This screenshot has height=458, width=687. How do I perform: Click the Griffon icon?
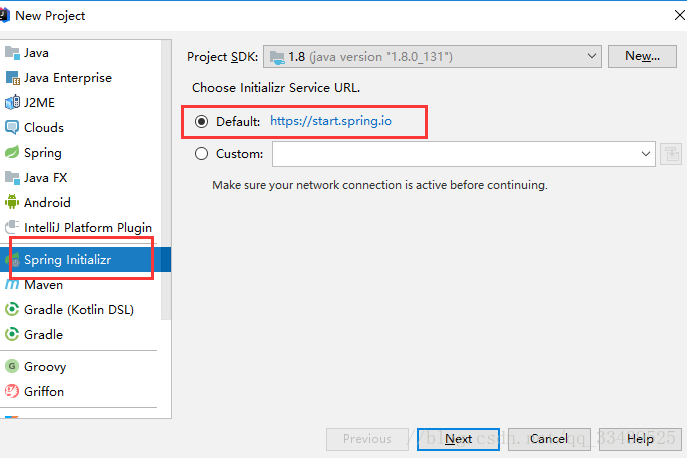(12, 391)
